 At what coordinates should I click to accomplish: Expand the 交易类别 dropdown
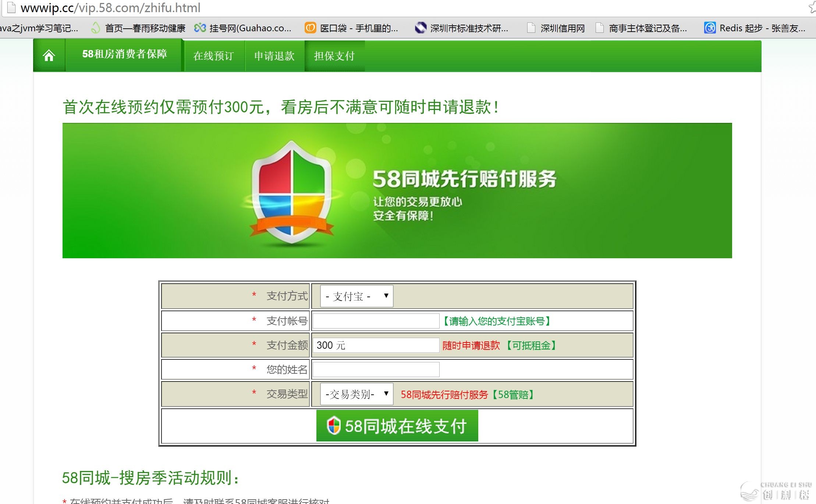pos(356,394)
